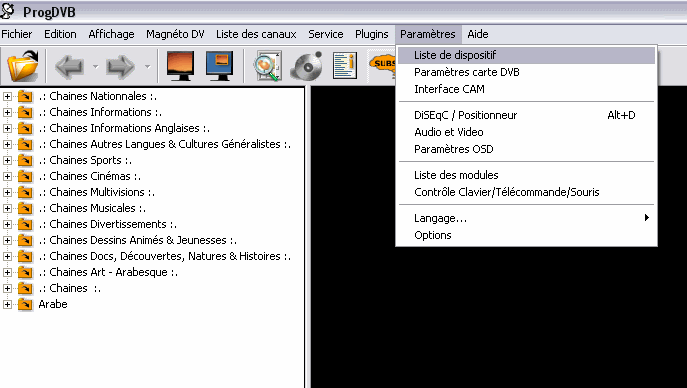Click folder icon of Chaines Multivisions
This screenshot has width=687, height=388.
[25, 192]
